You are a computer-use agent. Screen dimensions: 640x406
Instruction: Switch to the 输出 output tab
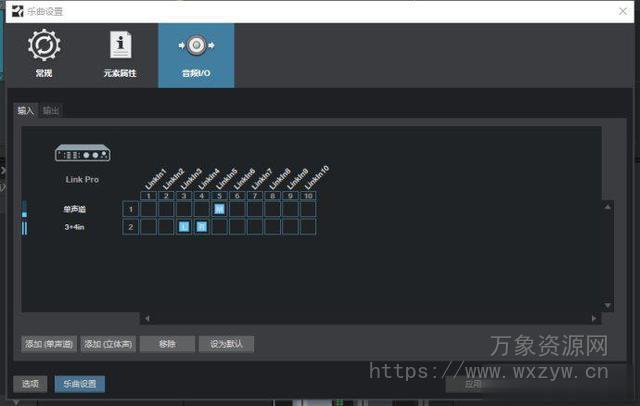[51, 111]
